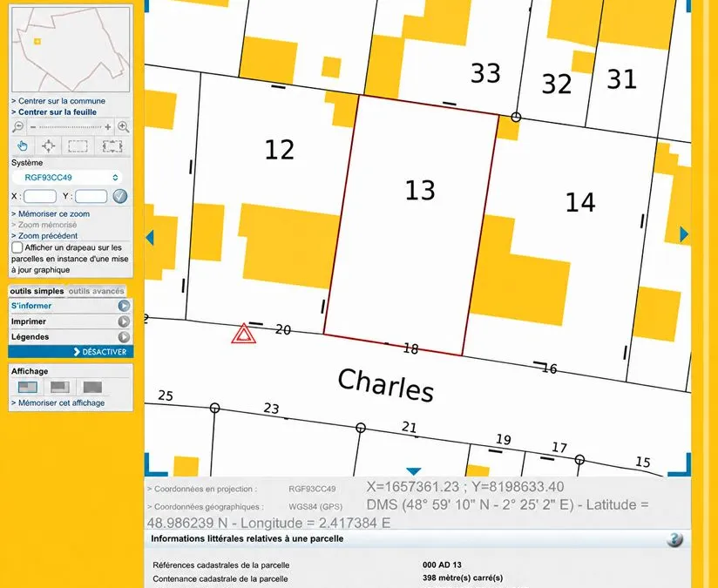Open the S'informer tool entry
Image resolution: width=718 pixels, height=588 pixels.
(x=71, y=306)
